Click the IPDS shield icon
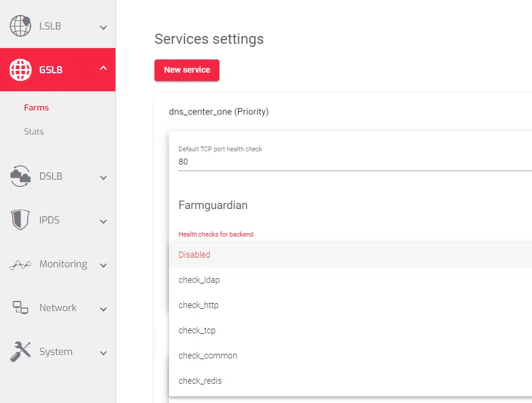 20,220
